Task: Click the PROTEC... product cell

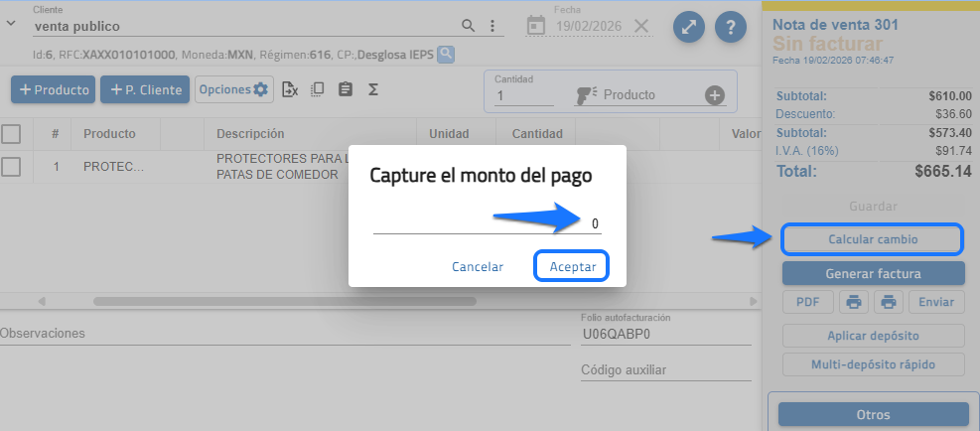Action: [114, 167]
